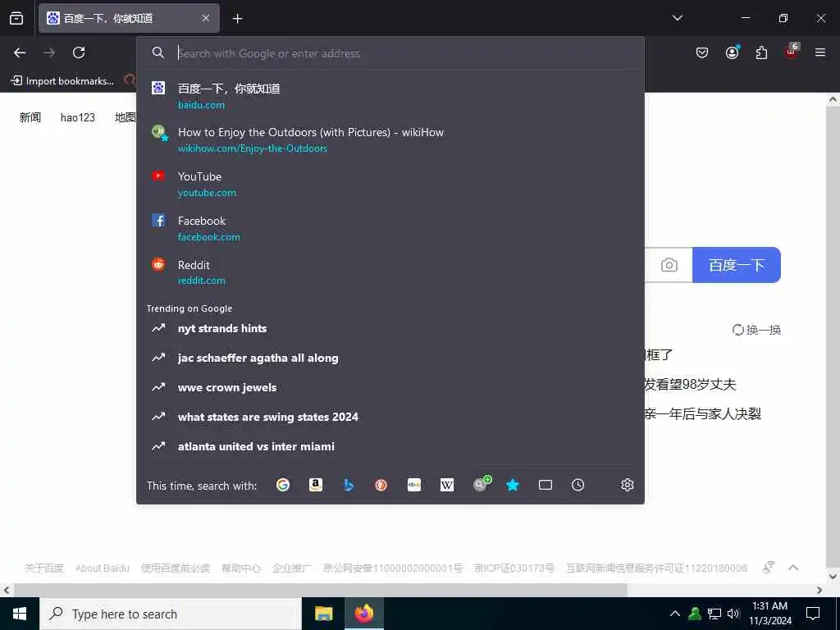Click the 换一换 refresh link
840x630 pixels.
[756, 330]
